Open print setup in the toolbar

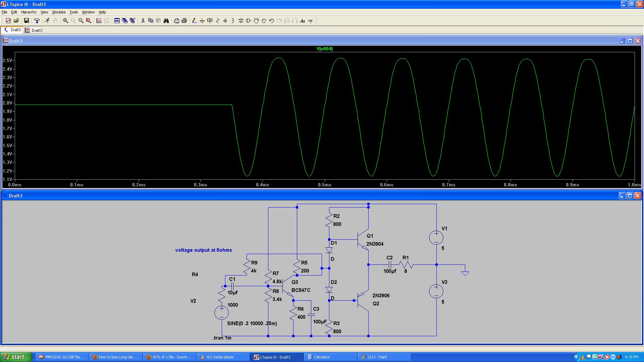[x=176, y=21]
